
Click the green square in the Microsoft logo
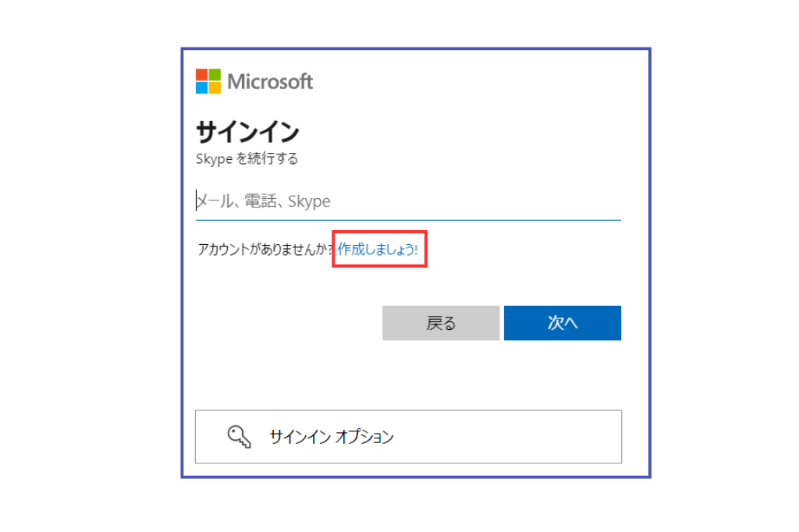point(215,75)
